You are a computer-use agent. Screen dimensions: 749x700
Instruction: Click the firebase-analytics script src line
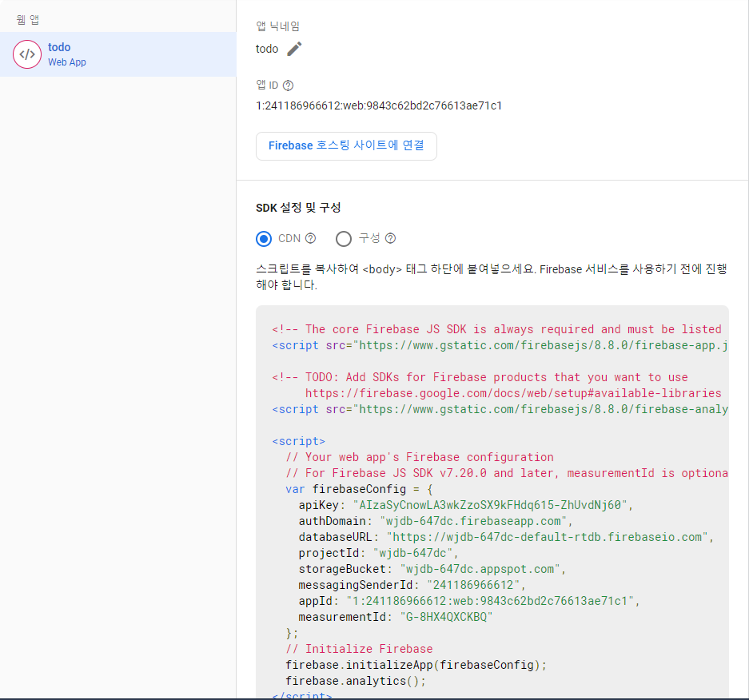coord(500,409)
